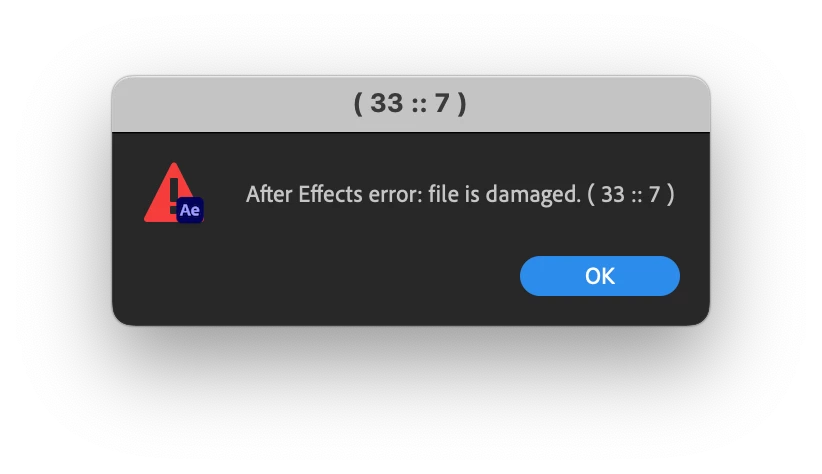Click the word "damaged" in the message
822x474 pixels.
click(531, 195)
